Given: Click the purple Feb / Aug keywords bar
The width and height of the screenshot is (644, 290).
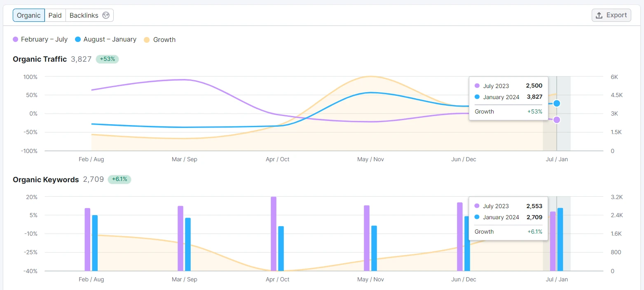Looking at the screenshot, I should [x=87, y=239].
